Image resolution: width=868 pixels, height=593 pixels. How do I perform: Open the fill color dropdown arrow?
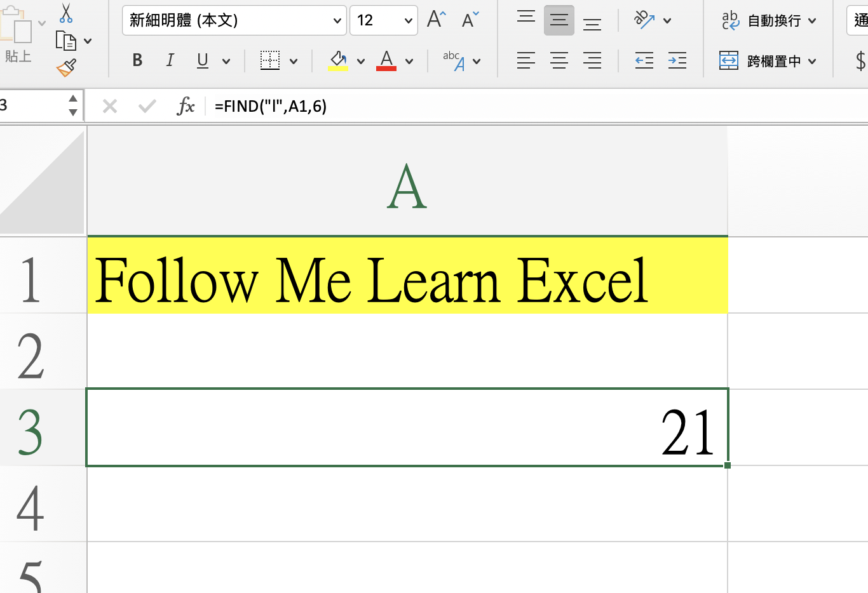coord(361,61)
